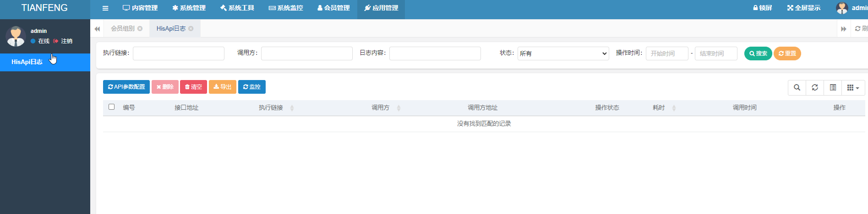Viewport: 868px width, 214px height.
Task: Click 操作状态 column header
Action: 607,108
